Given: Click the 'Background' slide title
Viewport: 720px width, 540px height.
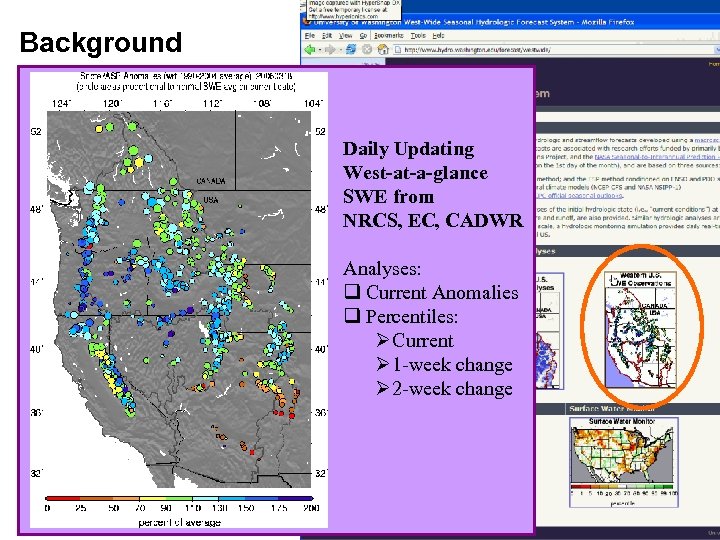Looking at the screenshot, I should 101,42.
